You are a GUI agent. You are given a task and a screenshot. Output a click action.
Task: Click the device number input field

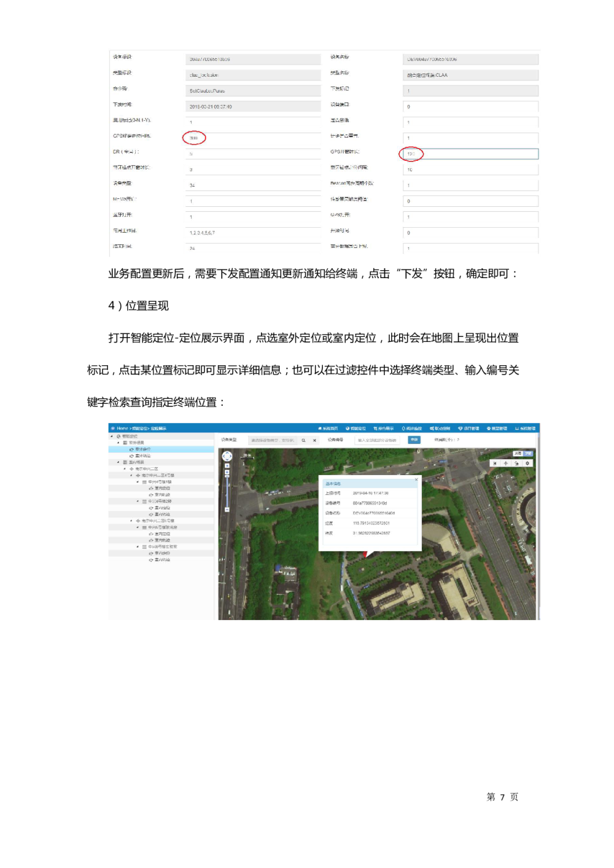[377, 440]
